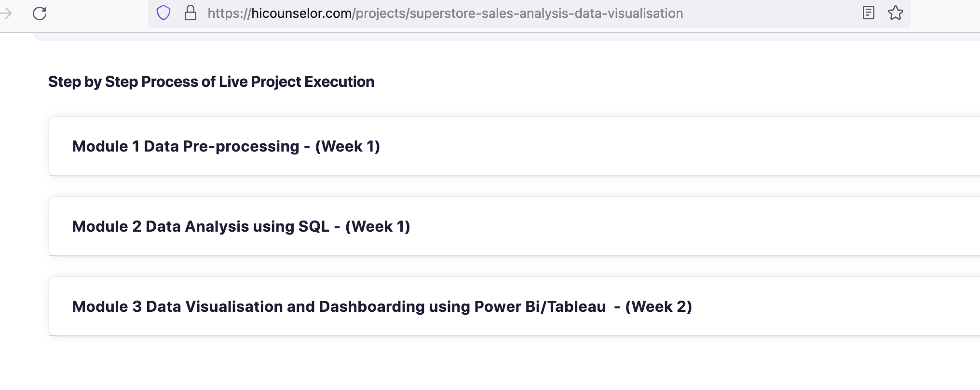Toggle bookmark status for this page
Image resolution: width=980 pixels, height=390 pixels.
pos(896,13)
